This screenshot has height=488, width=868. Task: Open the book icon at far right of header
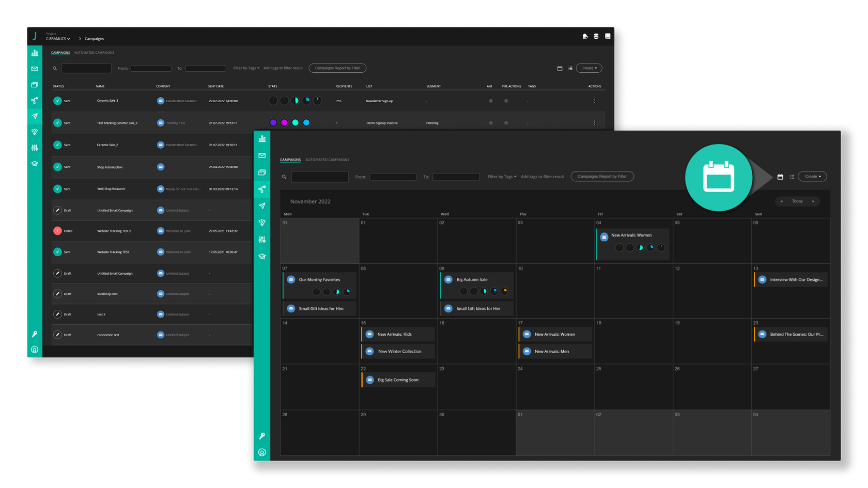point(608,36)
